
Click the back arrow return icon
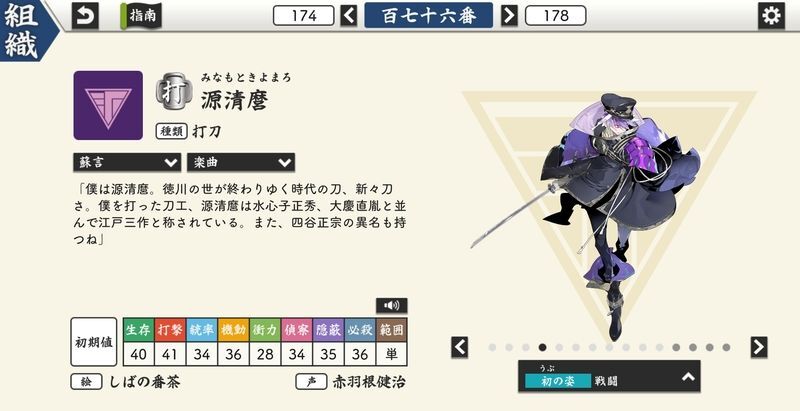pyautogui.click(x=85, y=16)
